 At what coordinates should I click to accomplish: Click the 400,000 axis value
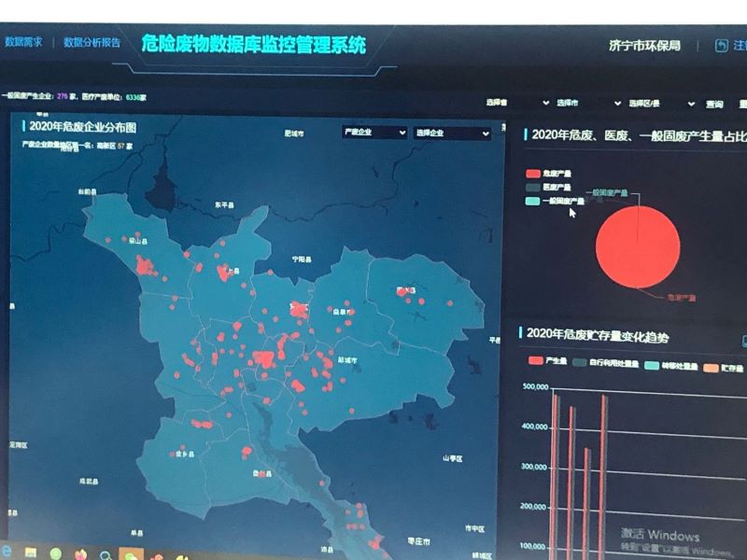[534, 427]
